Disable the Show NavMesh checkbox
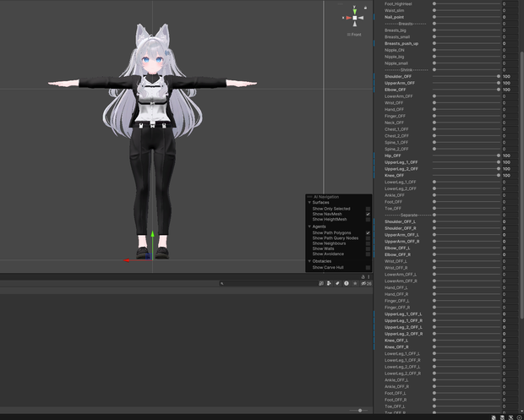The width and height of the screenshot is (524, 420). [x=368, y=214]
